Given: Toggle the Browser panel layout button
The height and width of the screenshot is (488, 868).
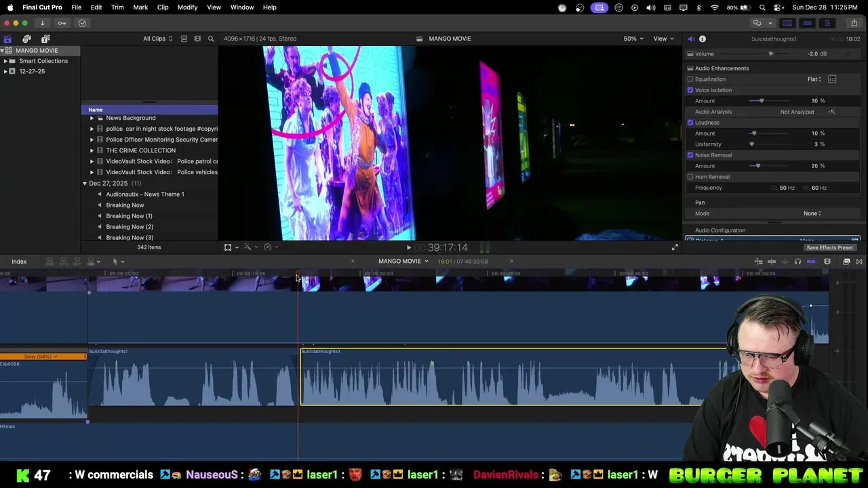Looking at the screenshot, I should (x=787, y=23).
